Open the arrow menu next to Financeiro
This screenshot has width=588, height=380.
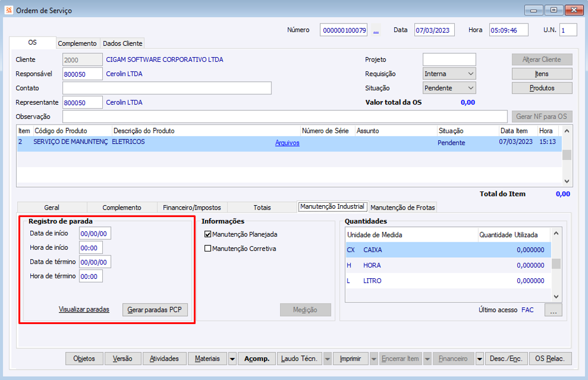(479, 359)
